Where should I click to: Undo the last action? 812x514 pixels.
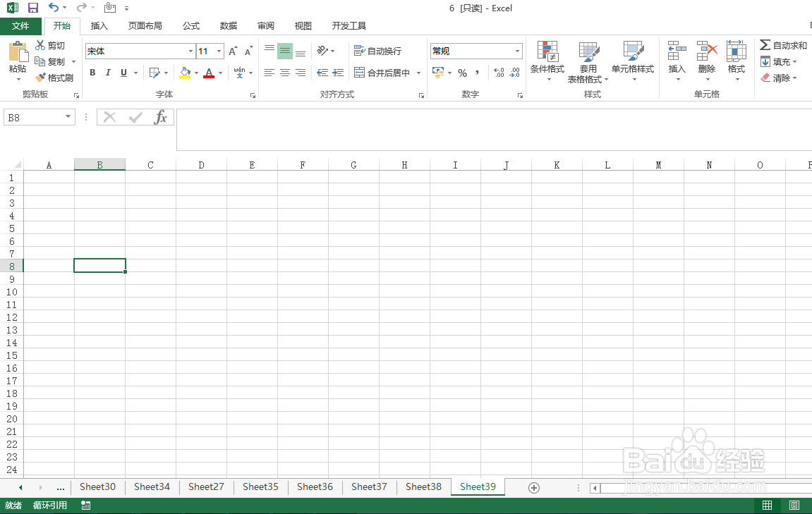click(54, 8)
